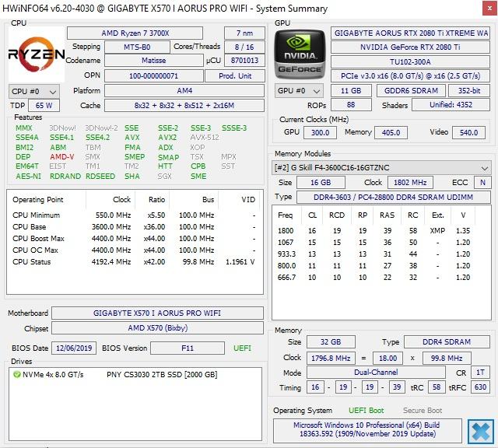Select the 1067 memory timing row
The image size is (498, 448).
point(381,243)
